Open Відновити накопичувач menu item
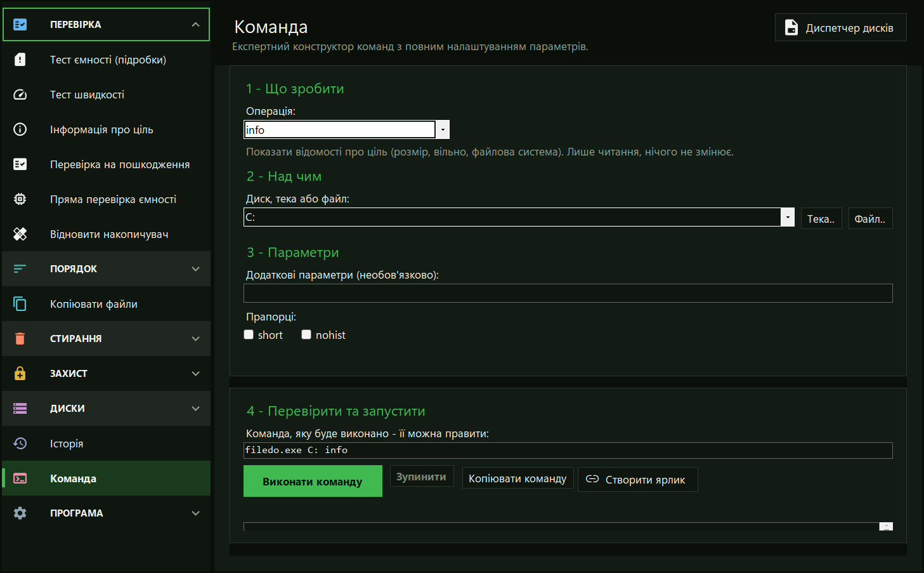The width and height of the screenshot is (924, 573). coord(107,234)
